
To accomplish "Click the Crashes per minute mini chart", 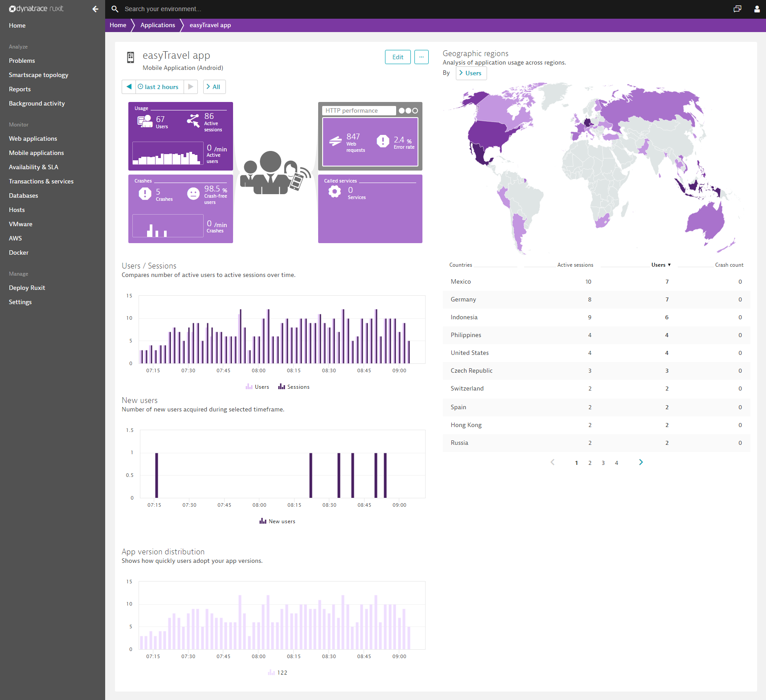I will coord(168,226).
